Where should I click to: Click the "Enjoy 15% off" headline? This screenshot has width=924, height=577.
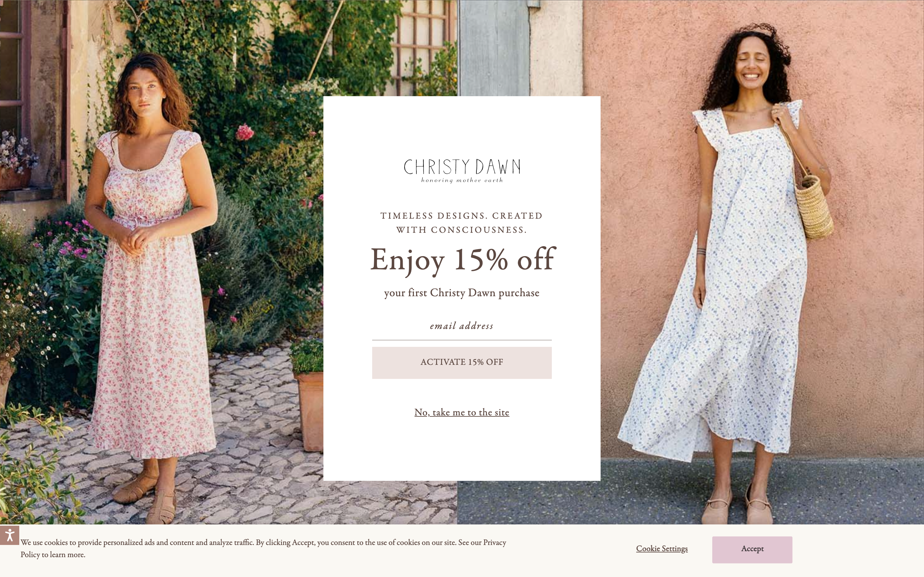pos(462,260)
